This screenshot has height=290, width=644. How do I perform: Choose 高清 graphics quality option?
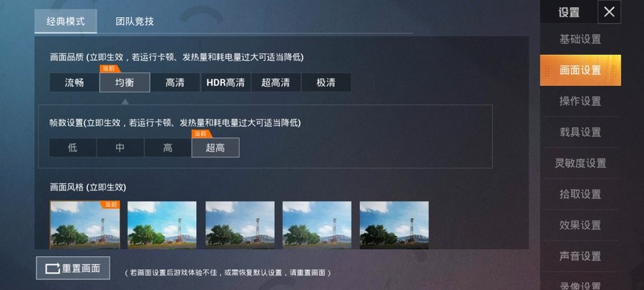(x=175, y=82)
